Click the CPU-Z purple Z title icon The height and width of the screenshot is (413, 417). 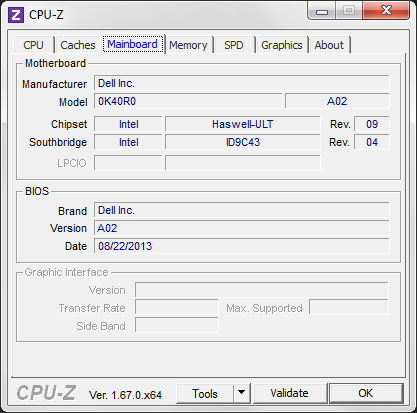click(x=16, y=15)
